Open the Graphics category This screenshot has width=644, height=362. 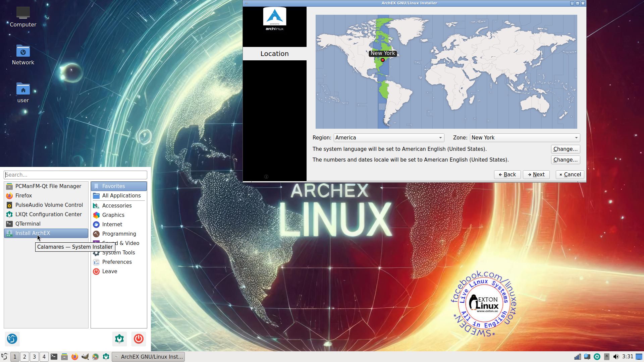(x=119, y=215)
